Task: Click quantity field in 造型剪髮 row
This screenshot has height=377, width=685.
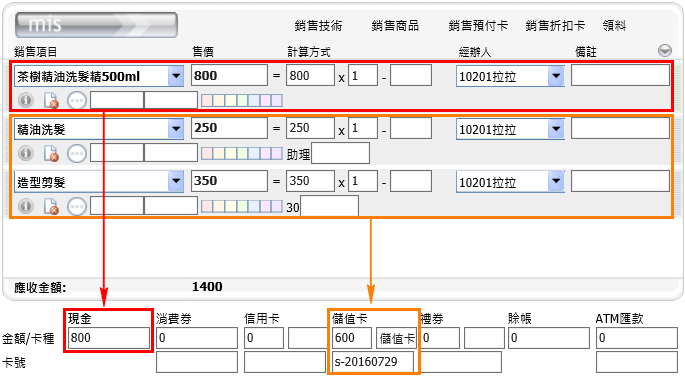Action: (x=363, y=181)
